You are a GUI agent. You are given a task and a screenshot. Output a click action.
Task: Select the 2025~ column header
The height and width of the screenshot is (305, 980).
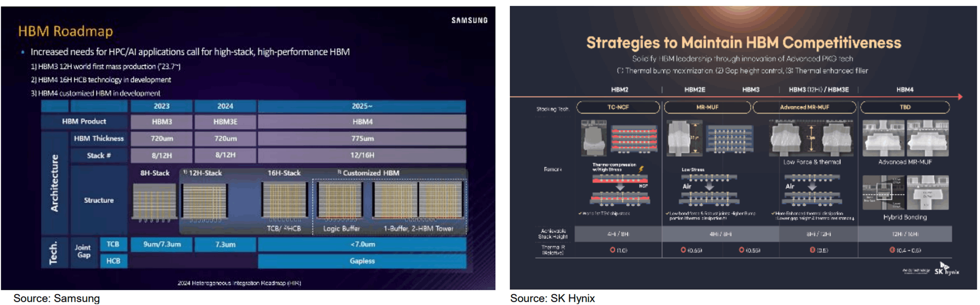click(362, 106)
